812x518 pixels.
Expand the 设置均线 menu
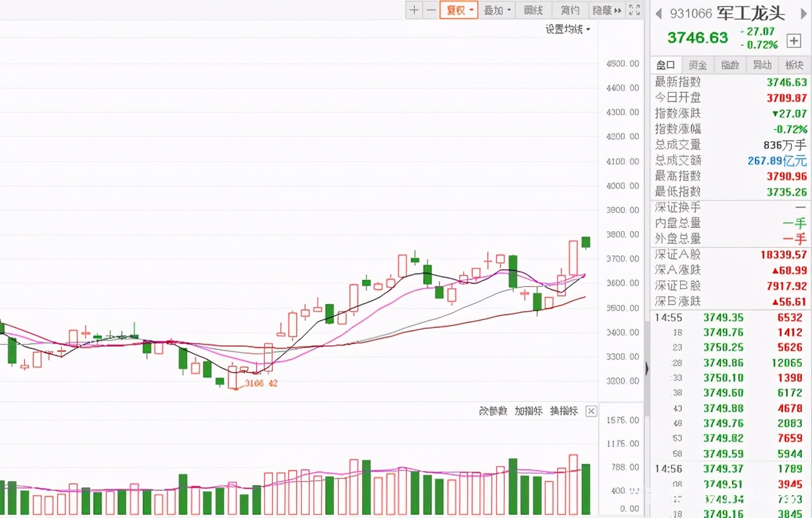point(568,29)
